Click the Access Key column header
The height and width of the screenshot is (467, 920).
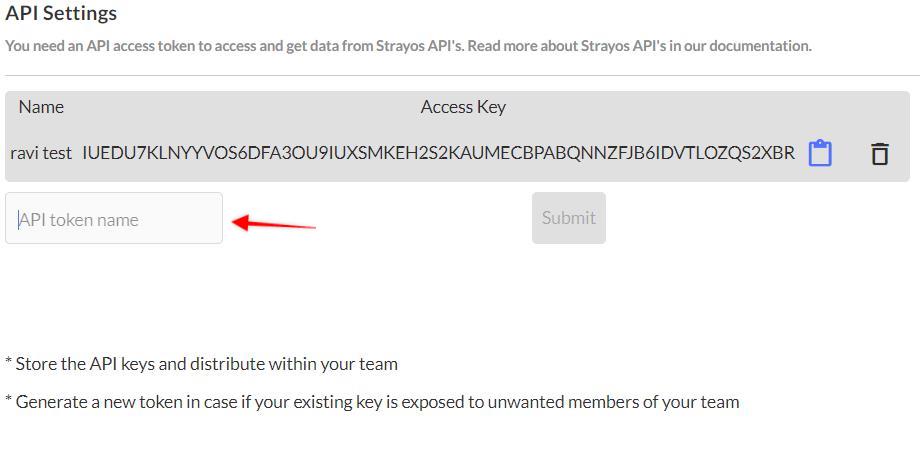click(x=463, y=107)
